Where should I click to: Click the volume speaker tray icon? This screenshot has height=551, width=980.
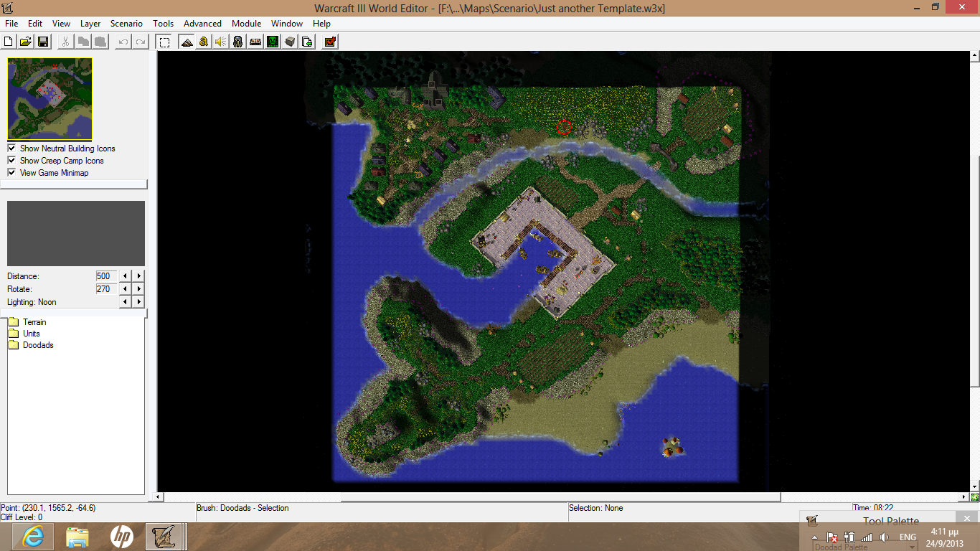pos(885,537)
